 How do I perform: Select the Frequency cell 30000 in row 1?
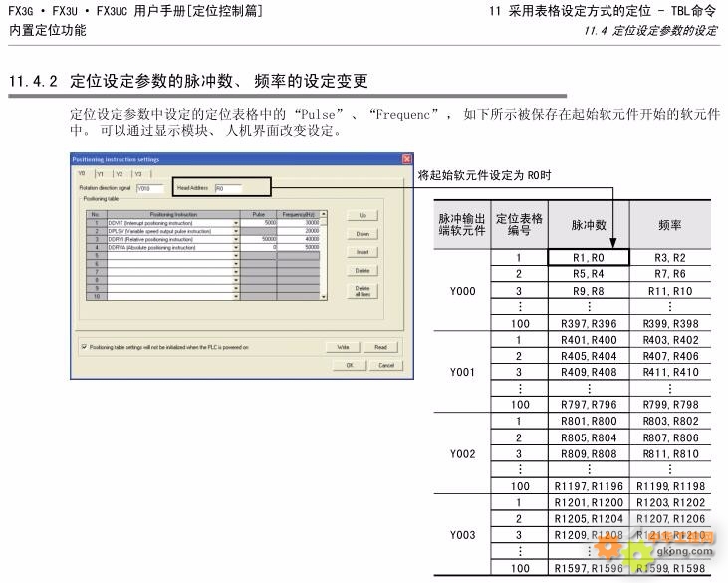tap(298, 223)
